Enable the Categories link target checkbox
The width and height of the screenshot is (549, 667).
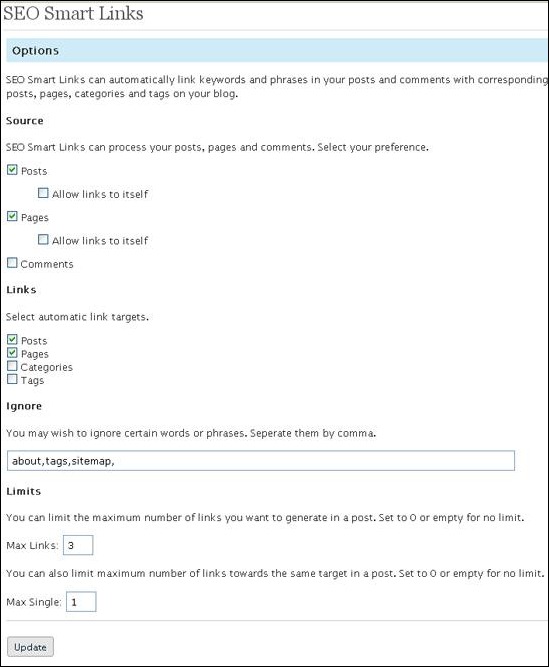[x=12, y=366]
